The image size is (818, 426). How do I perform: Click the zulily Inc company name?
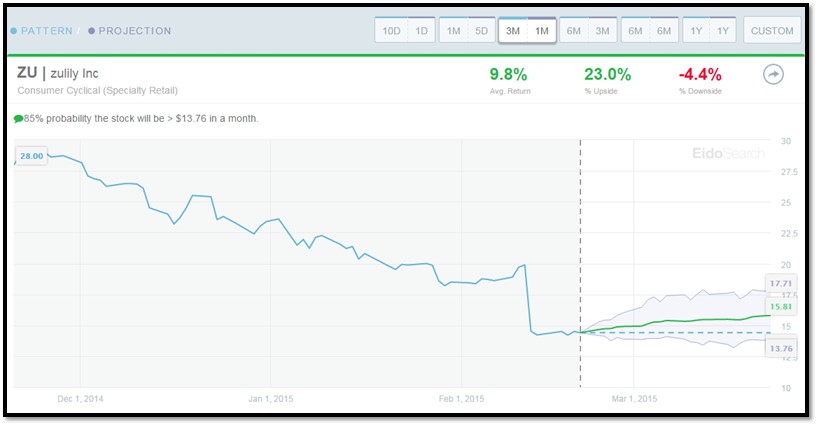(74, 74)
